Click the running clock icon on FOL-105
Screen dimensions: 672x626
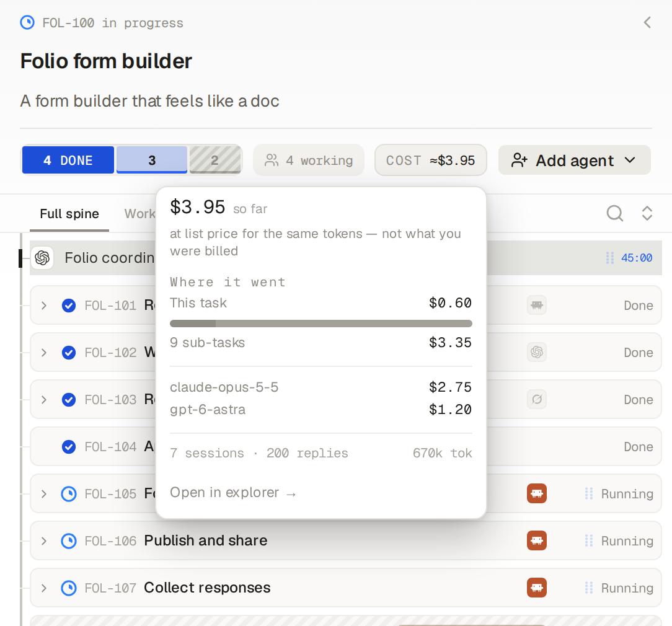tap(69, 494)
